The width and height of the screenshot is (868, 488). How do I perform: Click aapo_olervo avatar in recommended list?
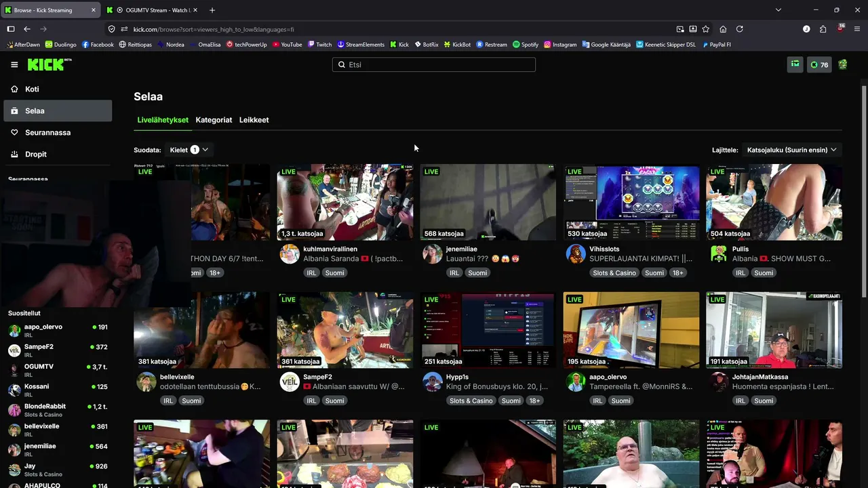[14, 330]
